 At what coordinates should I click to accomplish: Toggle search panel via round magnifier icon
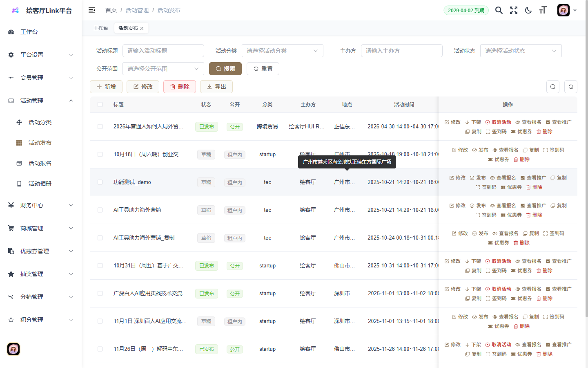click(552, 87)
